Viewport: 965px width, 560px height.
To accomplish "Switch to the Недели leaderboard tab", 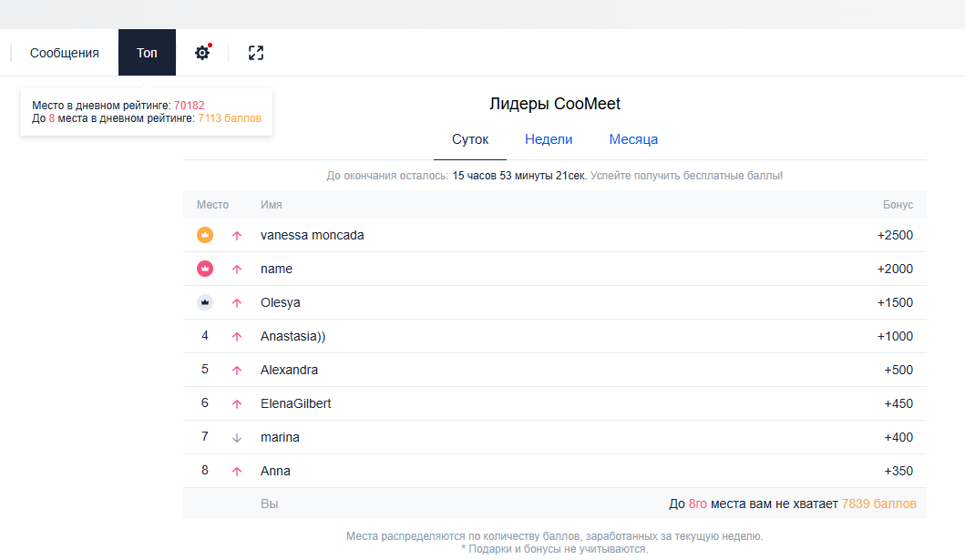I will 549,139.
